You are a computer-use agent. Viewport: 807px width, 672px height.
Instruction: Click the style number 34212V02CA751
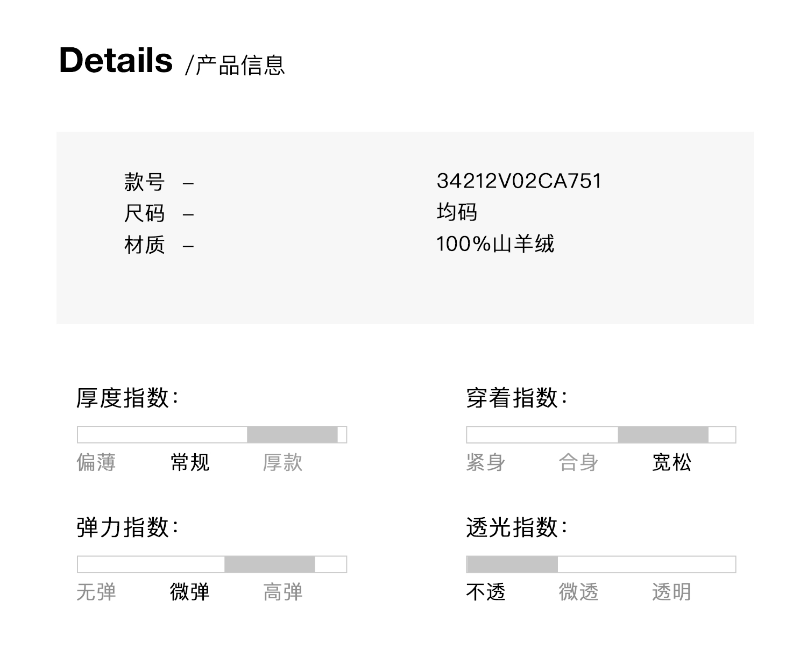tap(519, 181)
